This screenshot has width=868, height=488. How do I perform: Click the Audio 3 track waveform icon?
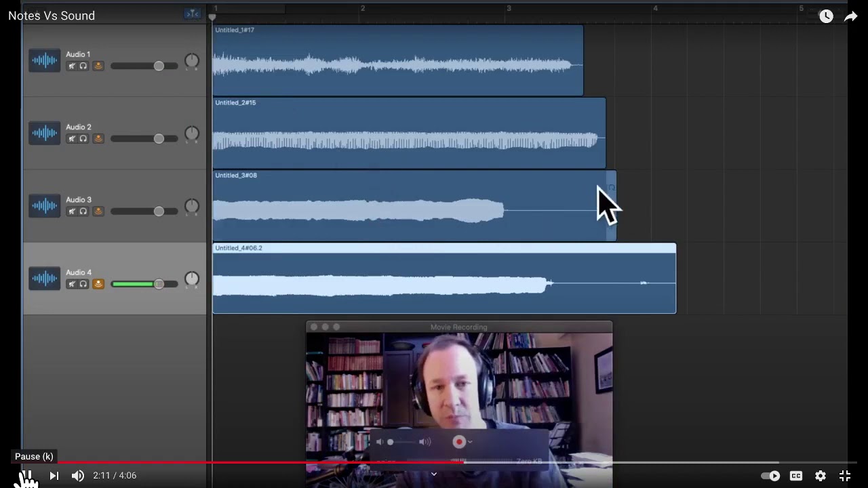tap(45, 205)
